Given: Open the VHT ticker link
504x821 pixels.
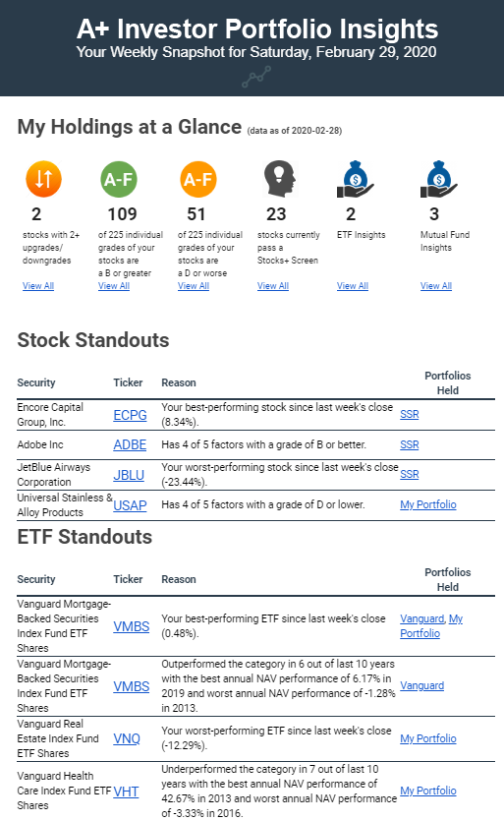Looking at the screenshot, I should [126, 792].
